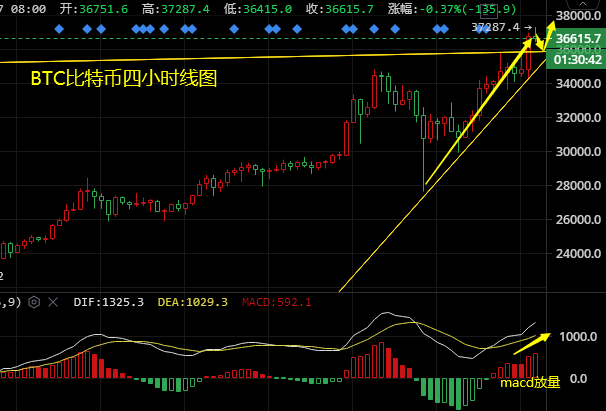Click the 34000.0 price axis label

pyautogui.click(x=578, y=84)
